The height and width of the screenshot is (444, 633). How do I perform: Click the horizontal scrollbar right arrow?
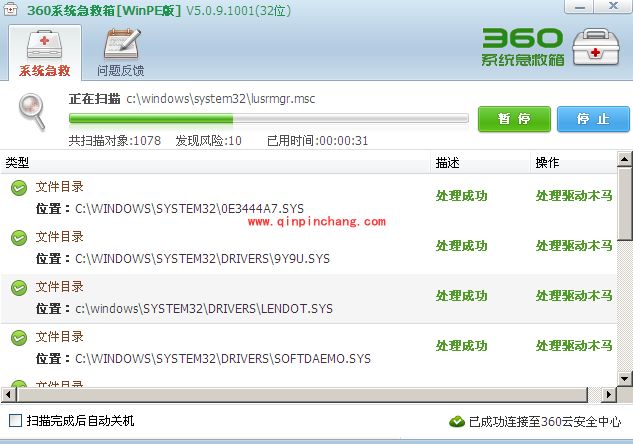coord(608,394)
